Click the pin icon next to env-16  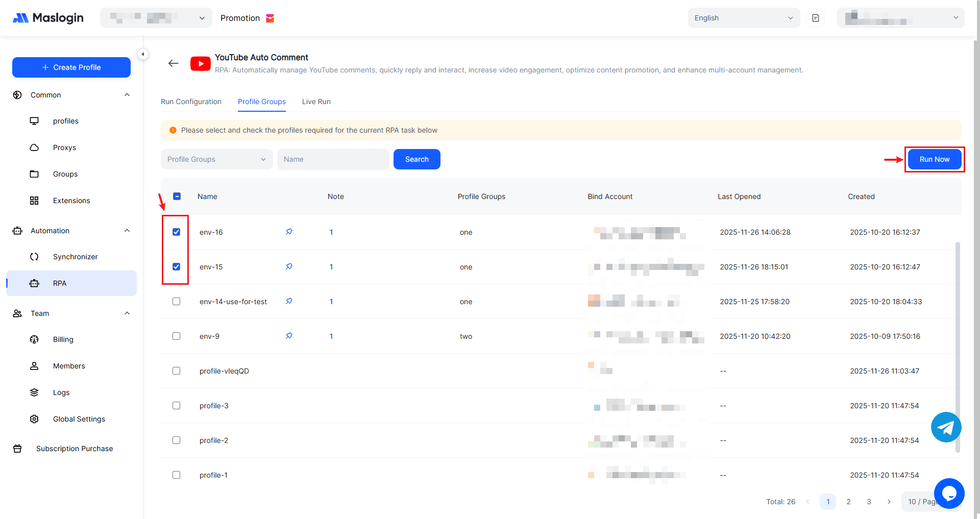tap(289, 232)
